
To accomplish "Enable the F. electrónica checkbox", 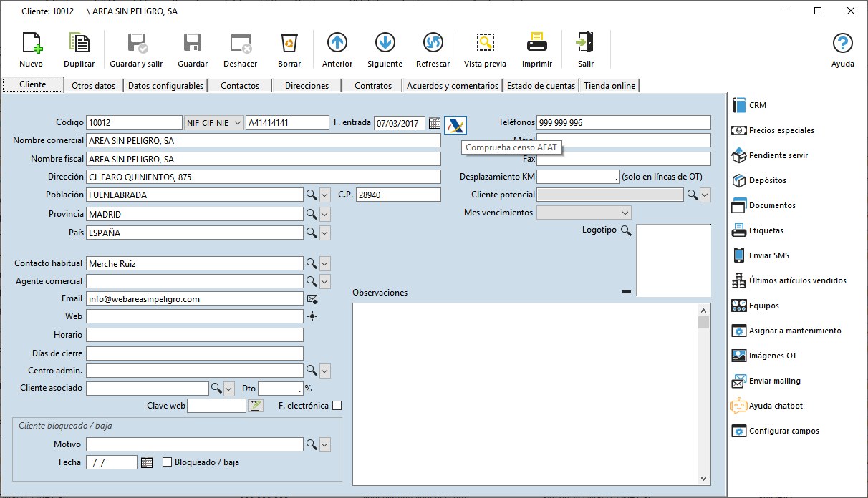I will tap(337, 406).
